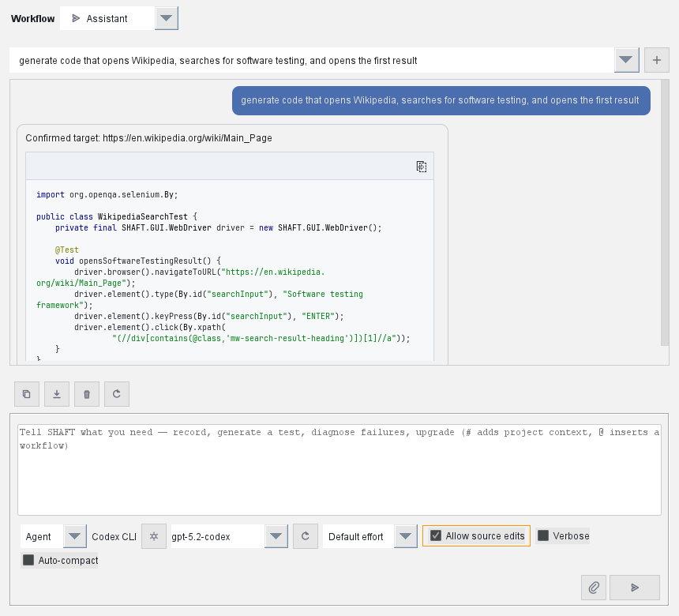Refresh the model list
This screenshot has width=679, height=616.
[x=306, y=536]
